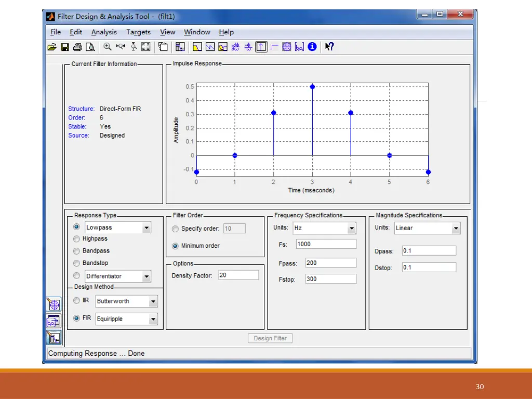Open the Help menu
The image size is (532, 399).
226,32
